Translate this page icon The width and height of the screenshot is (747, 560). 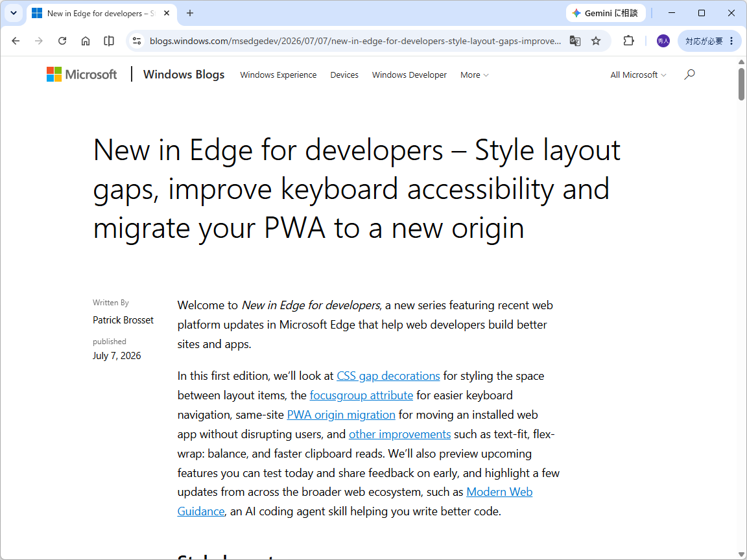[575, 41]
